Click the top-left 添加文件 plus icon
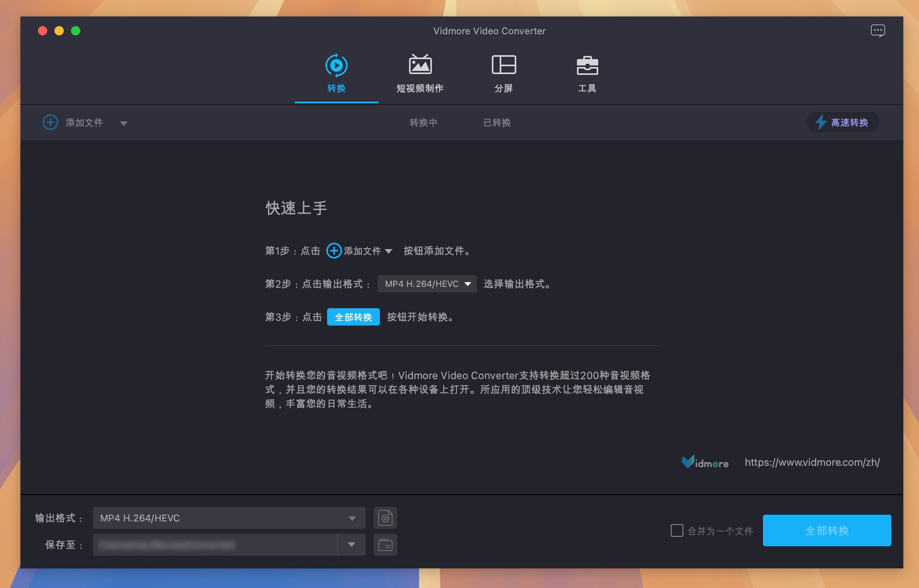Screen dimensions: 919x588 tap(50, 123)
